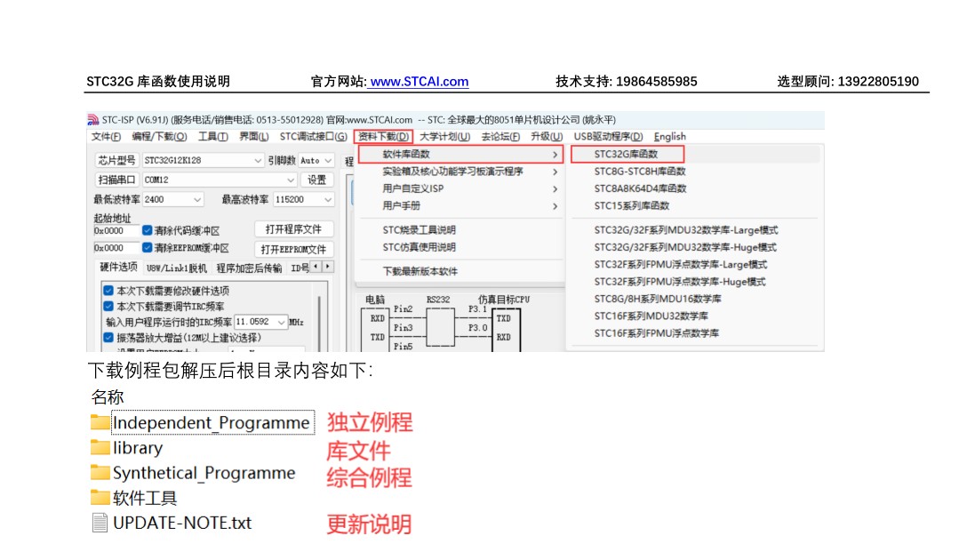Click the right tab scroll arrow
Image resolution: width=959 pixels, height=560 pixels.
(328, 267)
